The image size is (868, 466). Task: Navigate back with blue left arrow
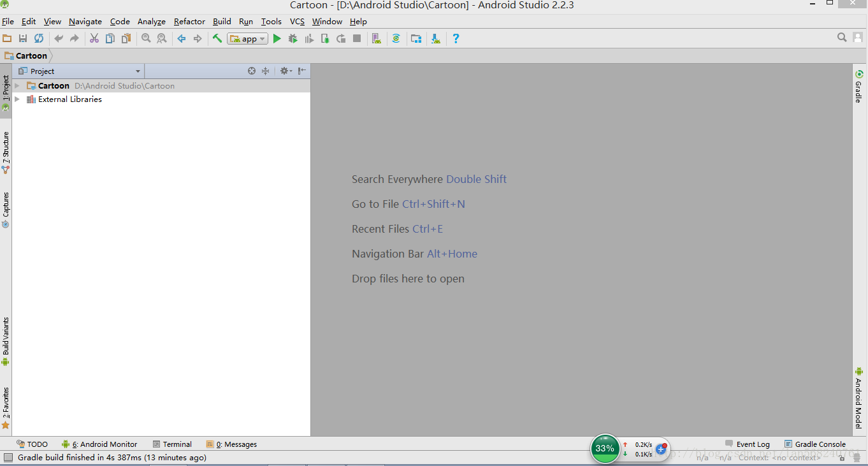182,38
